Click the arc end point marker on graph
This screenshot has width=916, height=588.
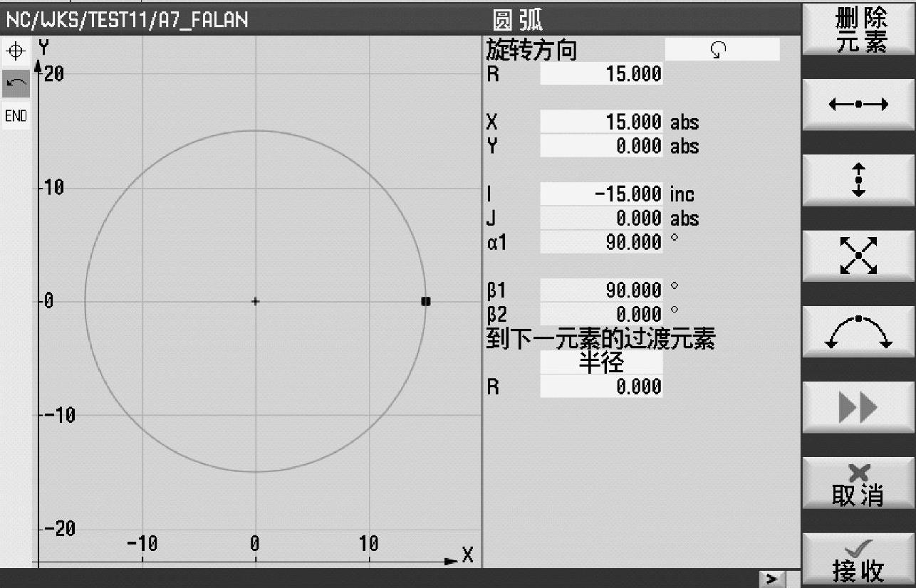[x=426, y=301]
